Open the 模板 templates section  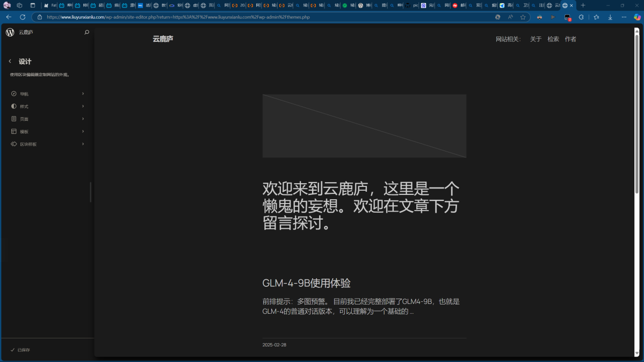(47, 132)
